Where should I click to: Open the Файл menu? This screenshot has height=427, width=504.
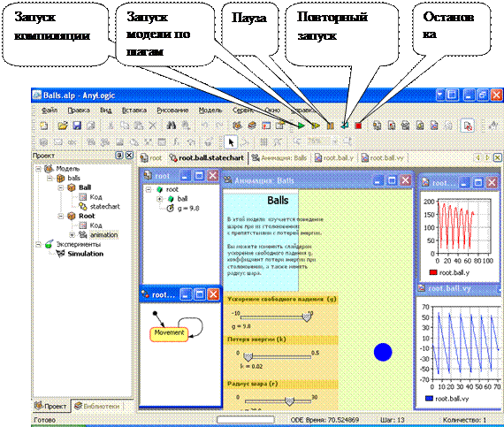pos(50,111)
